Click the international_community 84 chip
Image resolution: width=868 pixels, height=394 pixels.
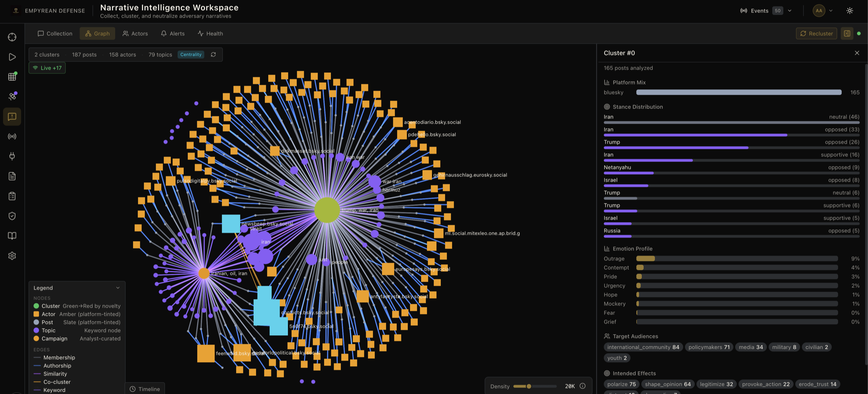point(643,347)
